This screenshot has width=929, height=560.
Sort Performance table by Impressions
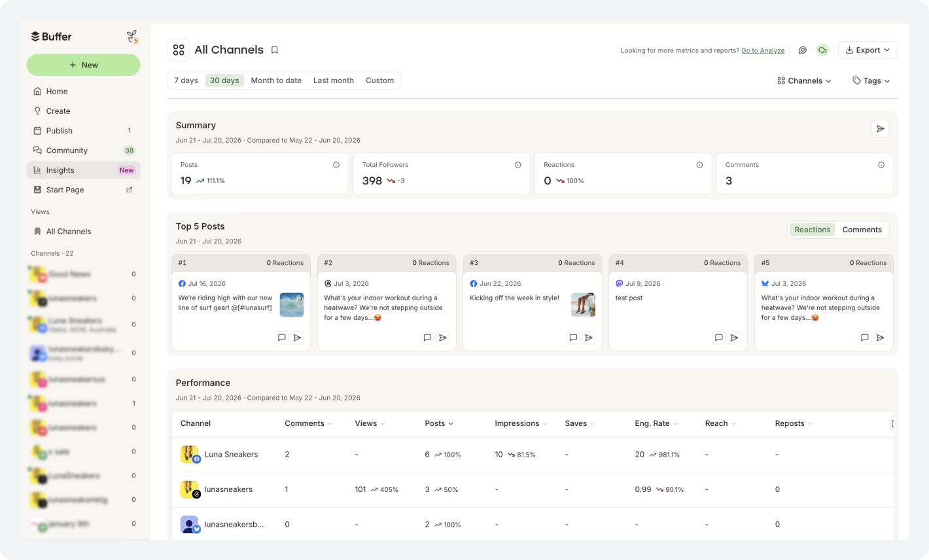coord(521,423)
